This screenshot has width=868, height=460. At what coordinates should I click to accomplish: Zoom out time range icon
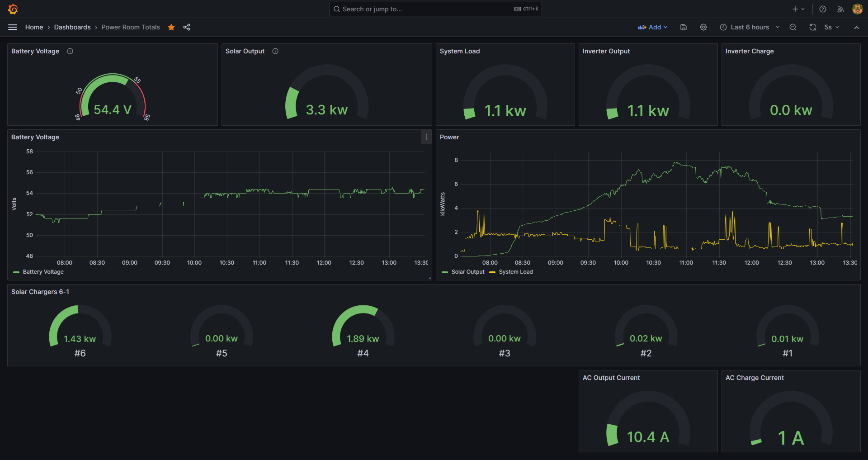pyautogui.click(x=793, y=27)
